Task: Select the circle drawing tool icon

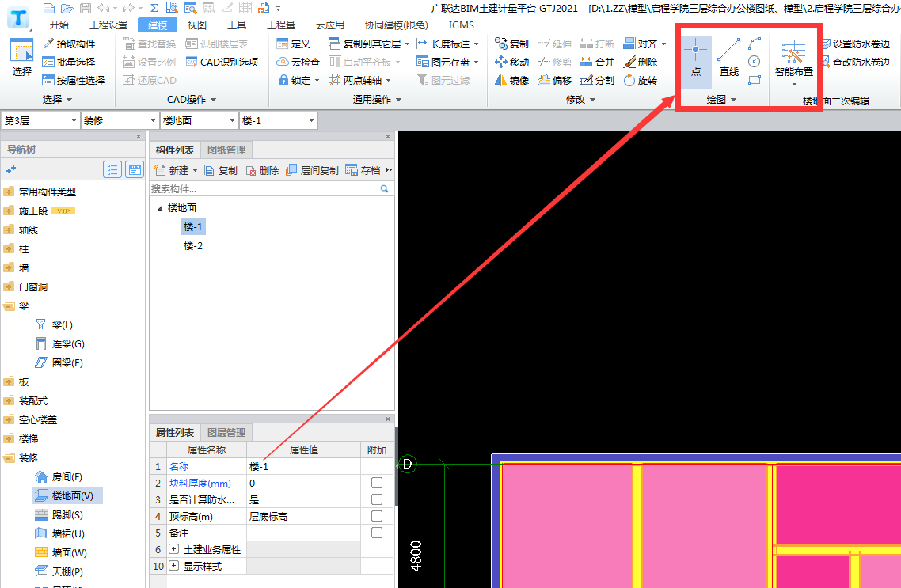Action: [755, 62]
